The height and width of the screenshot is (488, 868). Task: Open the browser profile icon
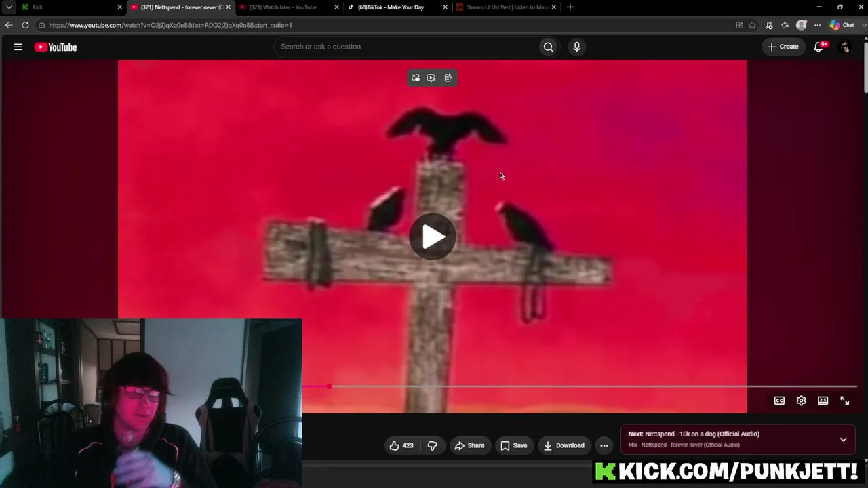801,25
